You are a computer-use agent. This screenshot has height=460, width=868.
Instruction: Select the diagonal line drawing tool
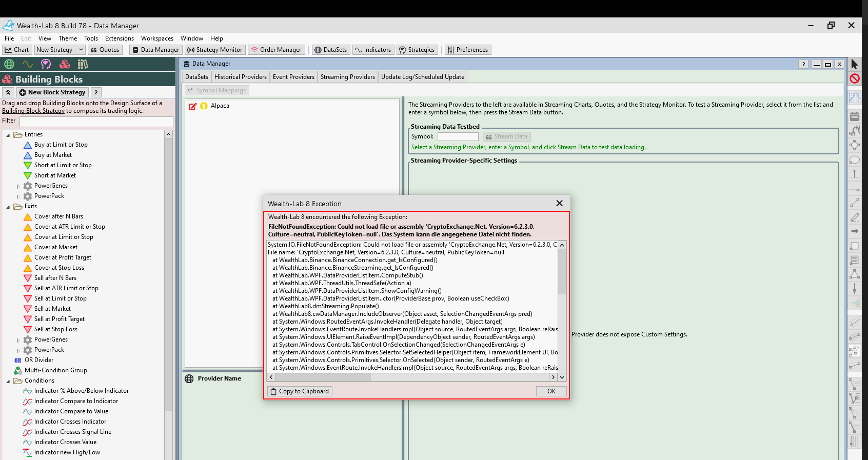[x=855, y=203]
